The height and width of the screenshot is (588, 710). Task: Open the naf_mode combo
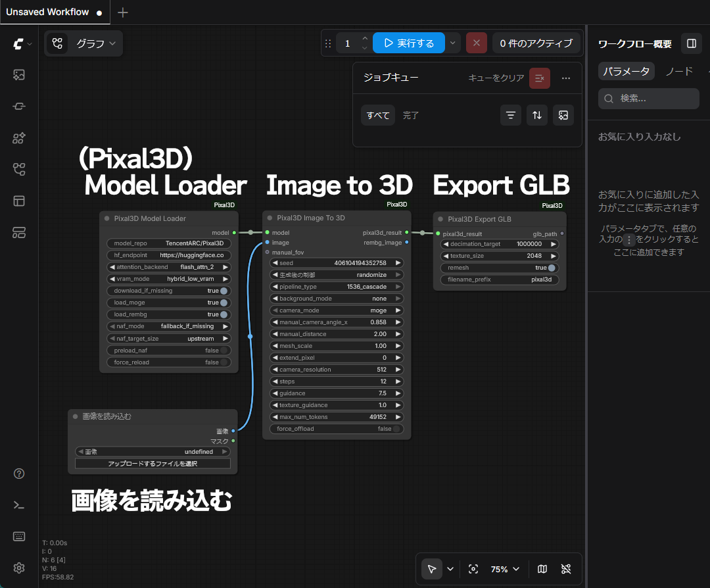tap(169, 326)
